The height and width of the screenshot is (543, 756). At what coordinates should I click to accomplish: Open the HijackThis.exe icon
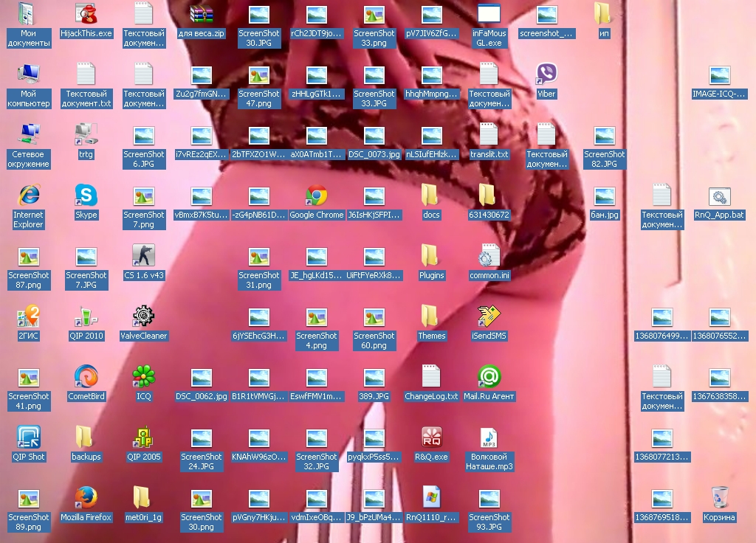86,14
